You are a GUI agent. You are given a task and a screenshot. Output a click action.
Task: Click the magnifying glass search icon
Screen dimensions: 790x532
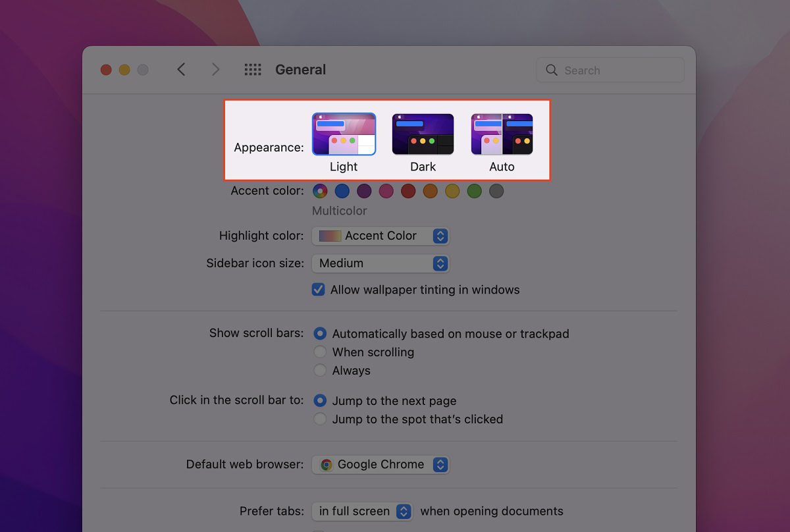552,70
